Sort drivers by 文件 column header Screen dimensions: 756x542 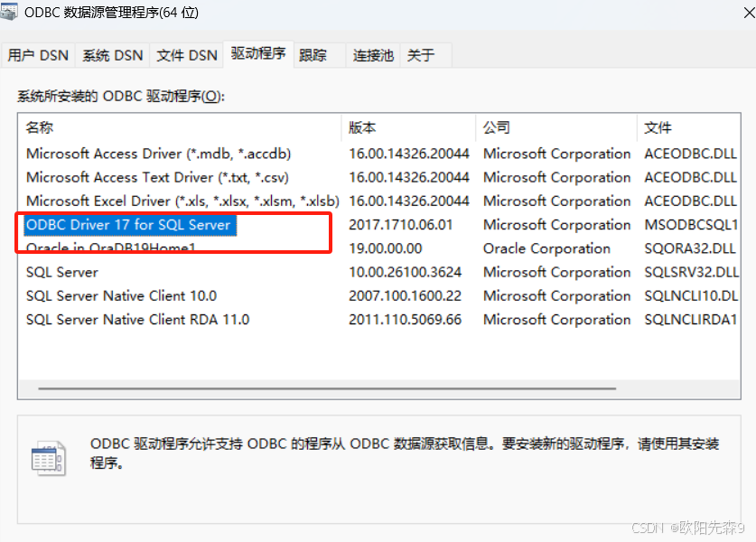click(x=688, y=127)
